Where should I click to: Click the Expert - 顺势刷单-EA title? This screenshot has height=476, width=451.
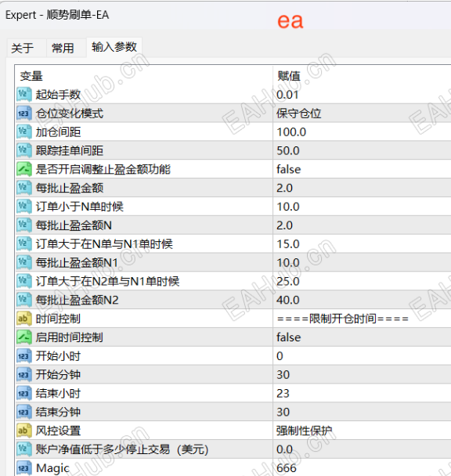[x=57, y=15]
